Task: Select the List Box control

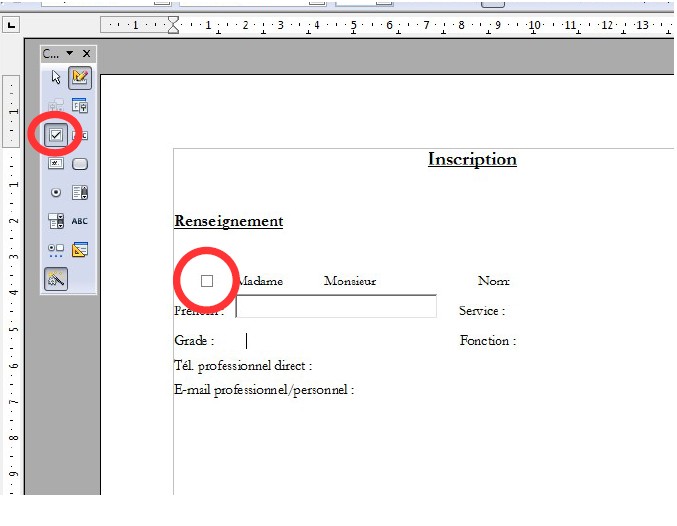Action: tap(80, 193)
